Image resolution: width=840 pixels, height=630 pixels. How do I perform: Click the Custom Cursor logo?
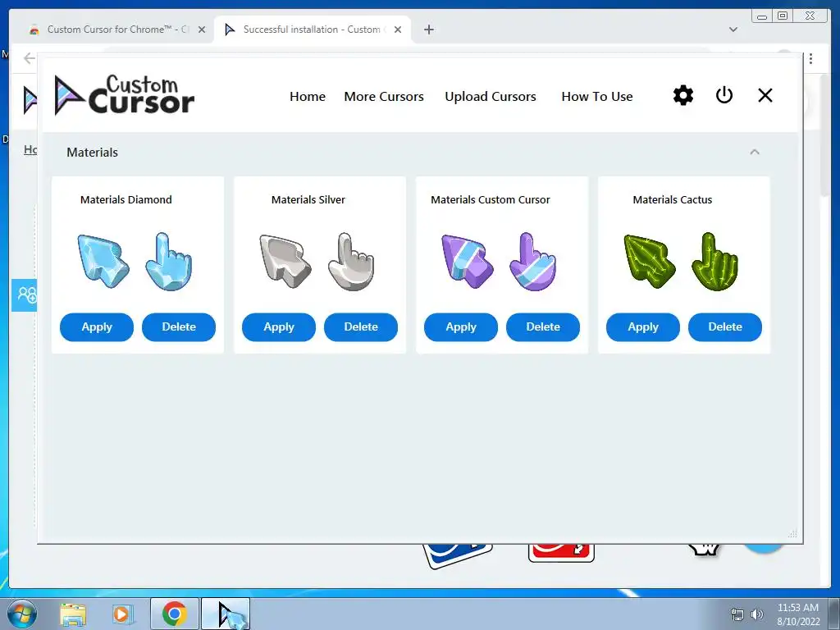125,95
